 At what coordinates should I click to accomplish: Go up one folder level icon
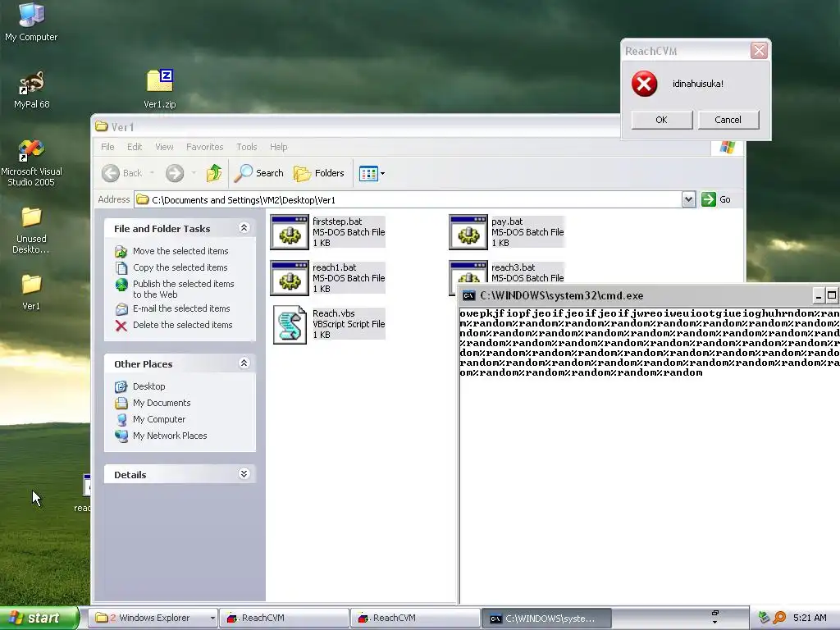(x=214, y=173)
